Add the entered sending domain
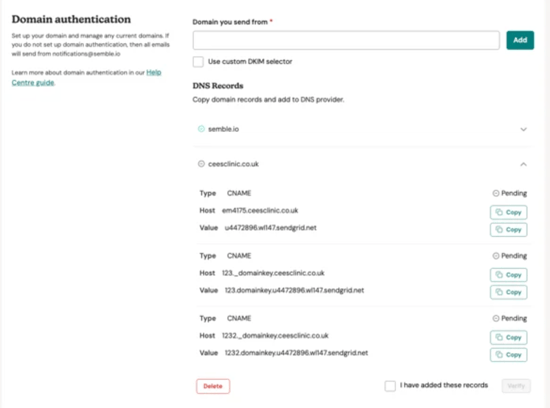 coord(520,40)
